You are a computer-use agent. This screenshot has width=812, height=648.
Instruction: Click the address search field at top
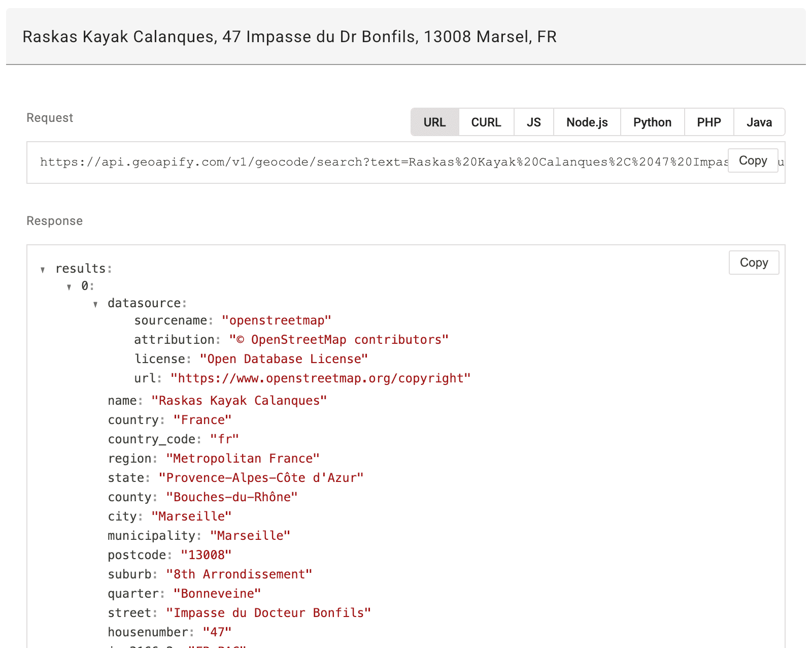[406, 37]
